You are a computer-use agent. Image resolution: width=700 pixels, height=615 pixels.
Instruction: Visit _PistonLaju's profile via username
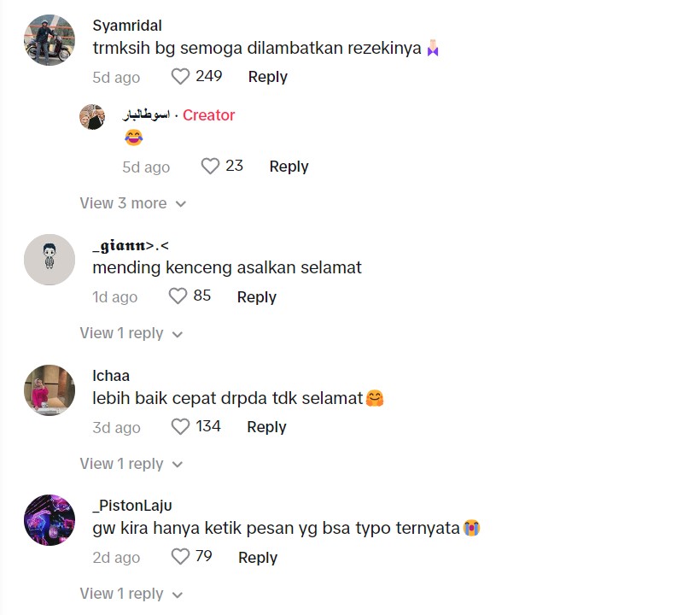pos(132,506)
